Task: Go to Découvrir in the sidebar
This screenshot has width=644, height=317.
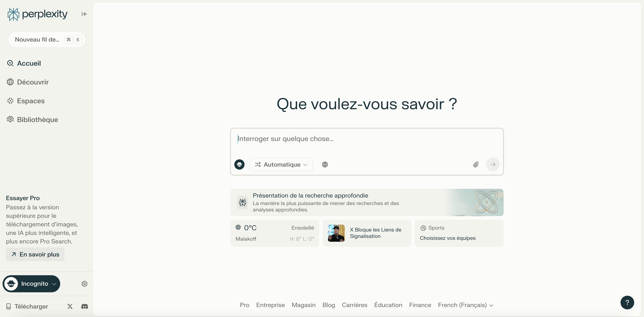Action: [x=33, y=82]
